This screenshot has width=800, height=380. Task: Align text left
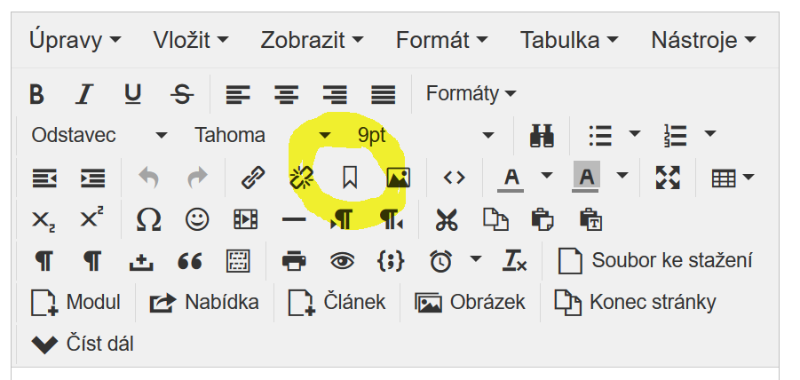point(238,95)
